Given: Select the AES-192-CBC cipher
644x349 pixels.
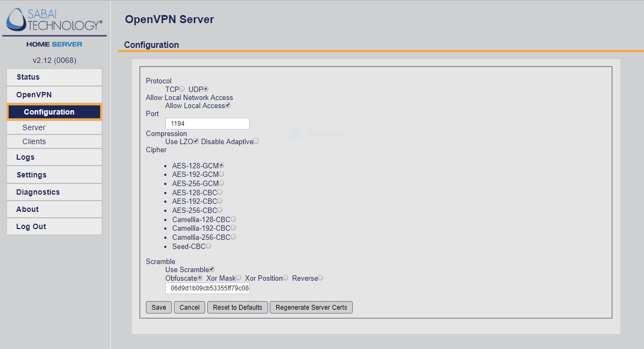Looking at the screenshot, I should (220, 201).
